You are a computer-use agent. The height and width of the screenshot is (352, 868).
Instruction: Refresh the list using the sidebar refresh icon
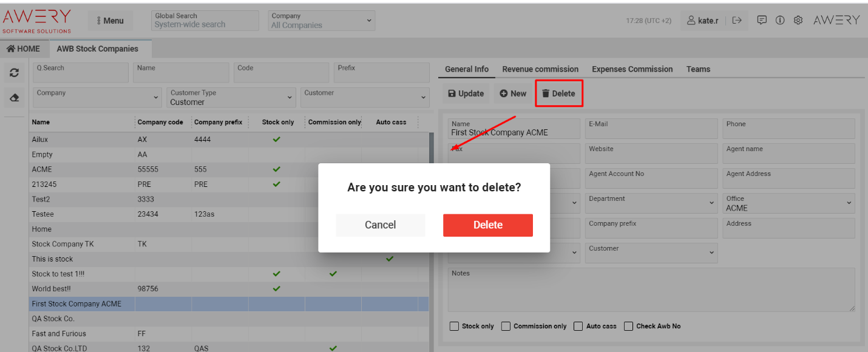click(x=13, y=72)
